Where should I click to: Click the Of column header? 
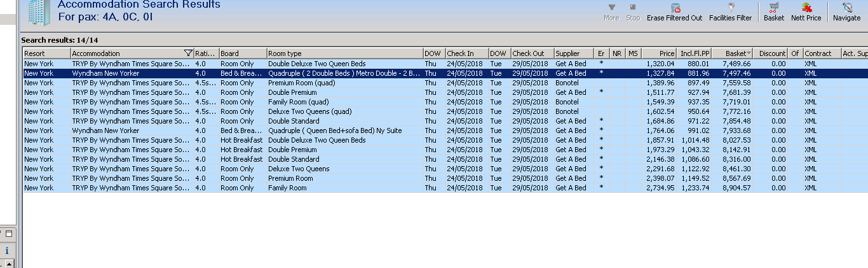[x=796, y=53]
